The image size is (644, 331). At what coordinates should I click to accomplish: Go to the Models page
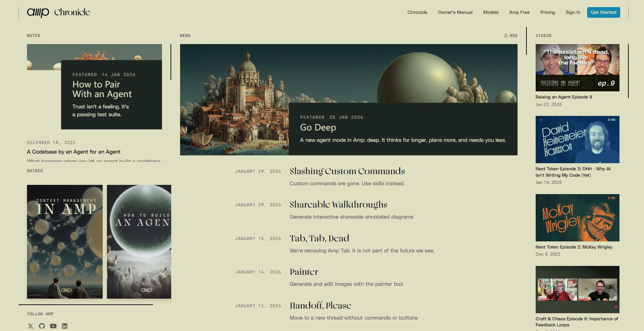point(491,12)
